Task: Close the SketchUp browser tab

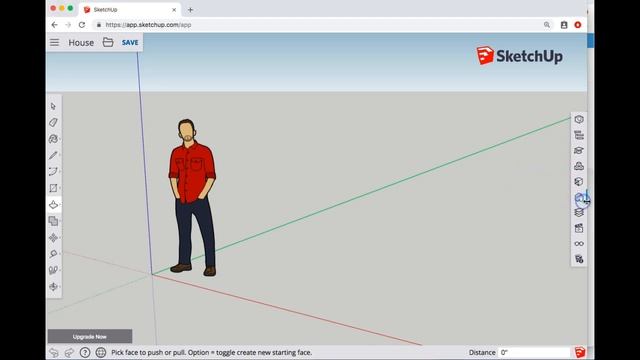Action: [x=174, y=10]
